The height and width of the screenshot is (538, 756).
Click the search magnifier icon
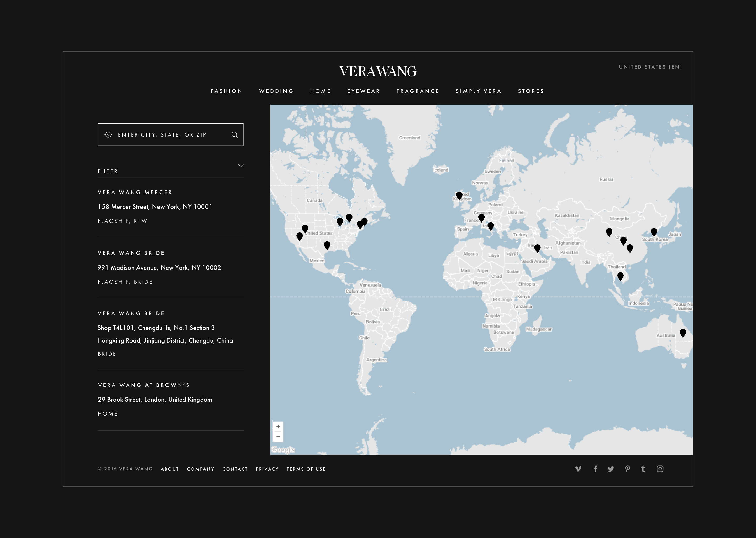point(234,134)
